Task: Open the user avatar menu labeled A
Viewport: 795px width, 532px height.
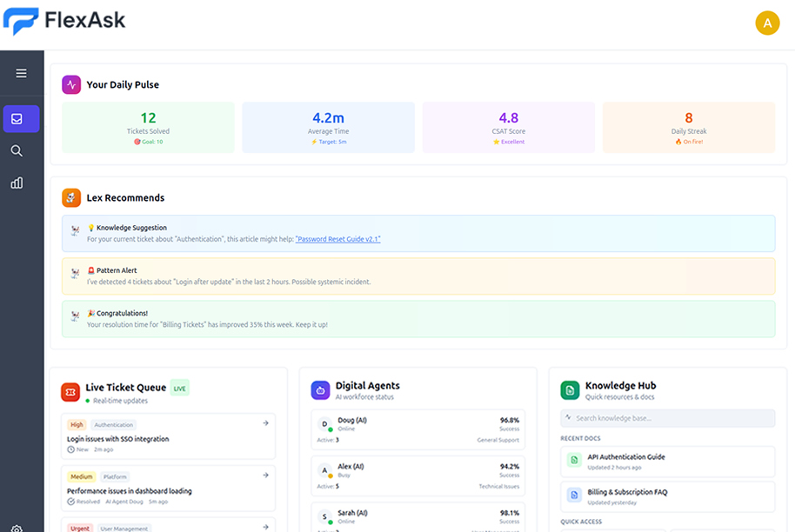Action: pos(767,23)
